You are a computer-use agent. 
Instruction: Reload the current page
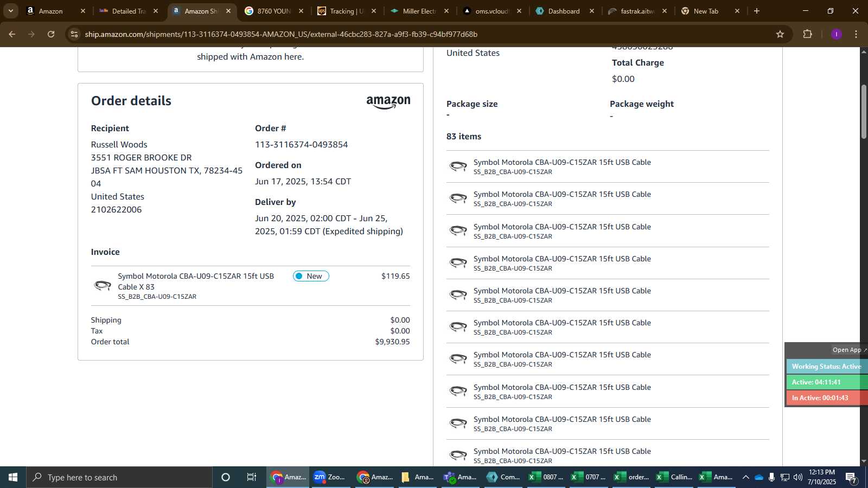[x=51, y=34]
